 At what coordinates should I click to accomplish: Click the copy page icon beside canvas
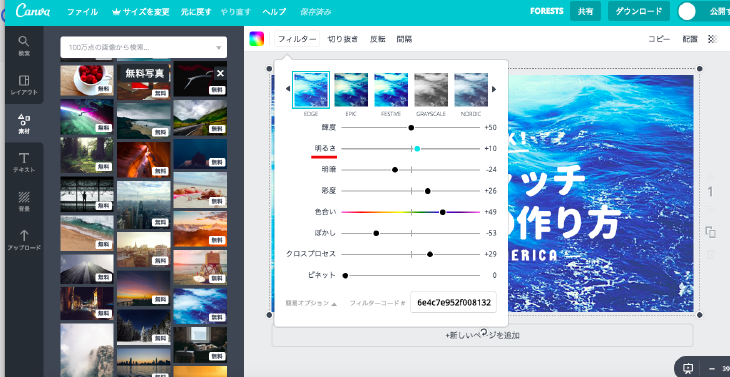[x=710, y=232]
